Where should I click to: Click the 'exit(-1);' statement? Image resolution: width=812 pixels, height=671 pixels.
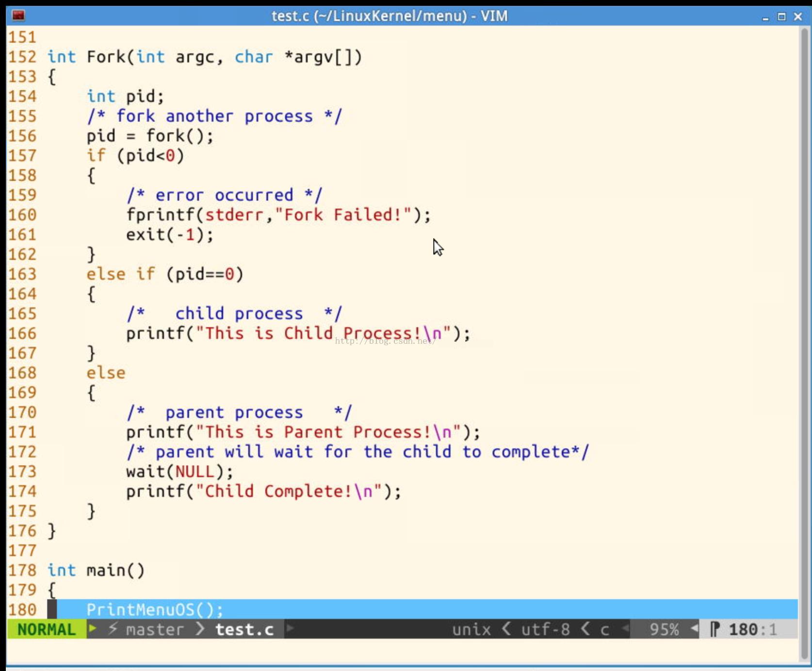[170, 235]
